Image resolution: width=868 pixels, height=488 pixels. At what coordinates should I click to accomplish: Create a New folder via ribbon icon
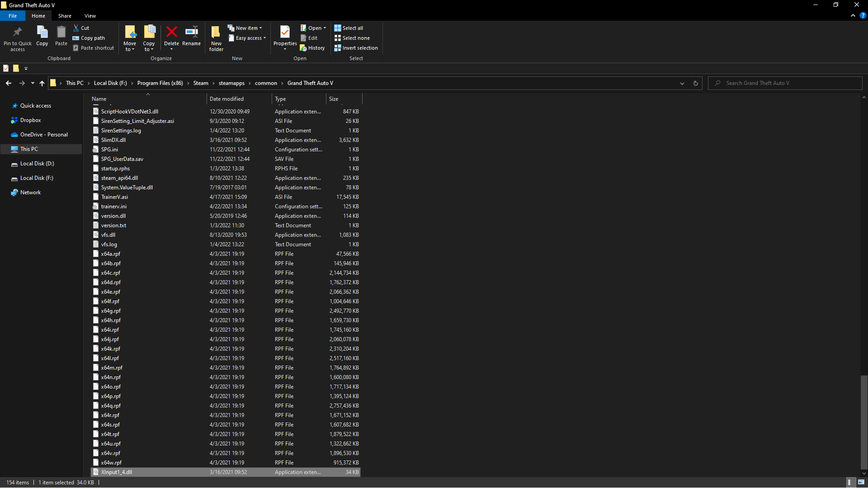coord(216,33)
